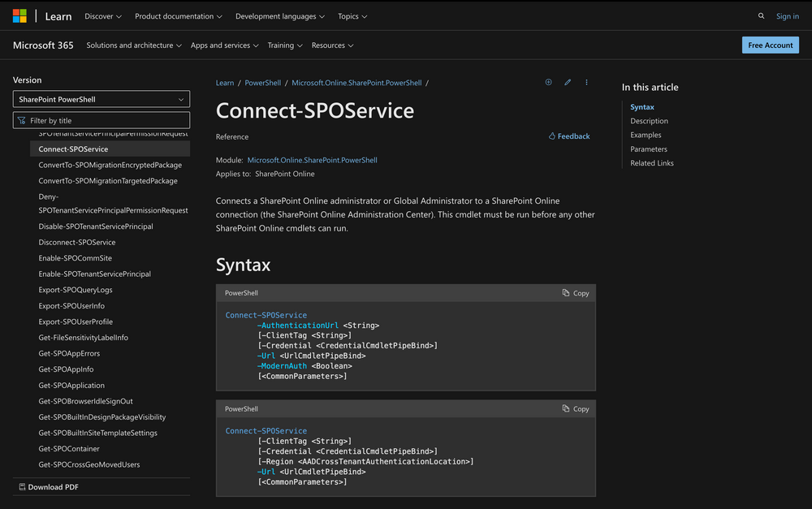Open the three-dot more actions menu
This screenshot has height=509, width=812.
[586, 82]
